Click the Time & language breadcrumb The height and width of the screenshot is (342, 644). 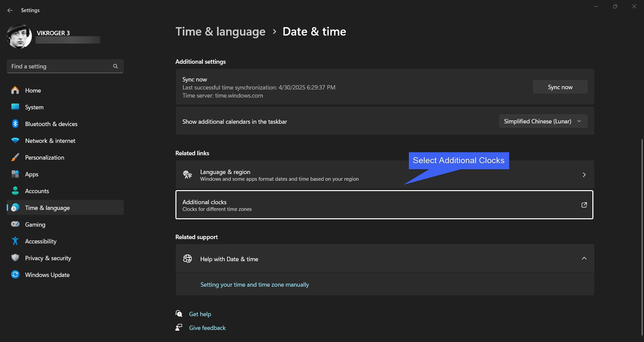tap(220, 32)
